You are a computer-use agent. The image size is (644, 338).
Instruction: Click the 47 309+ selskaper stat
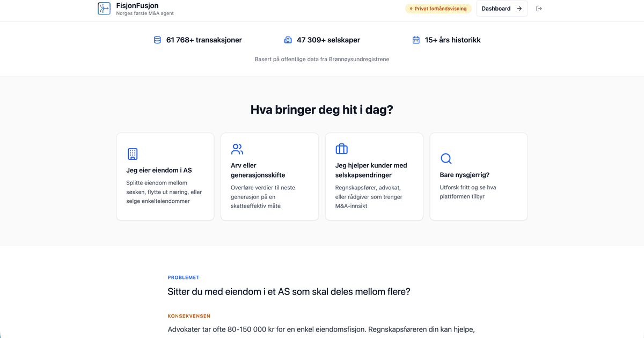pos(328,40)
